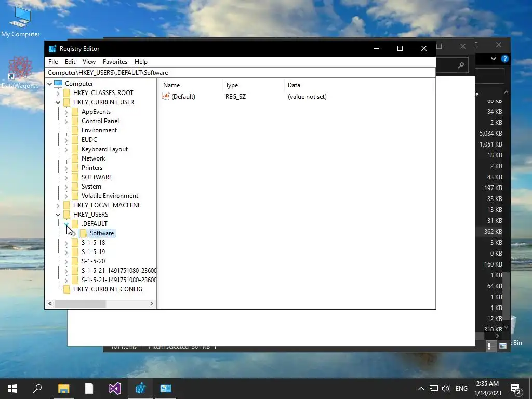The image size is (532, 399).
Task: Expand the Printers key
Action: [x=66, y=168]
